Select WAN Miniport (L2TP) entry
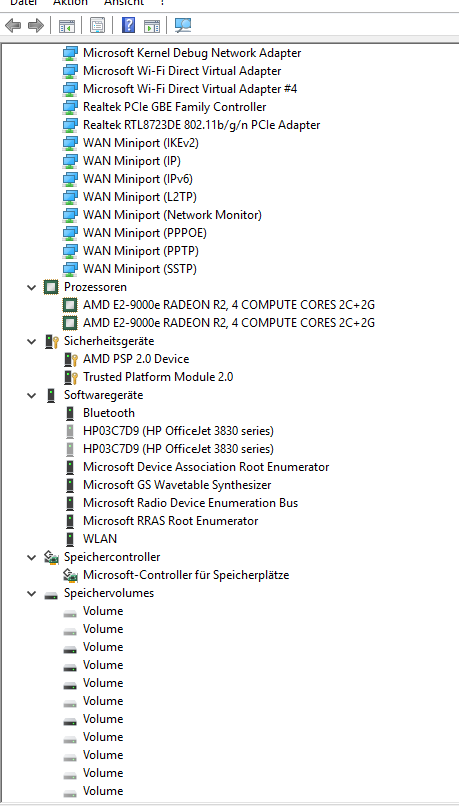This screenshot has height=806, width=459. (x=140, y=197)
